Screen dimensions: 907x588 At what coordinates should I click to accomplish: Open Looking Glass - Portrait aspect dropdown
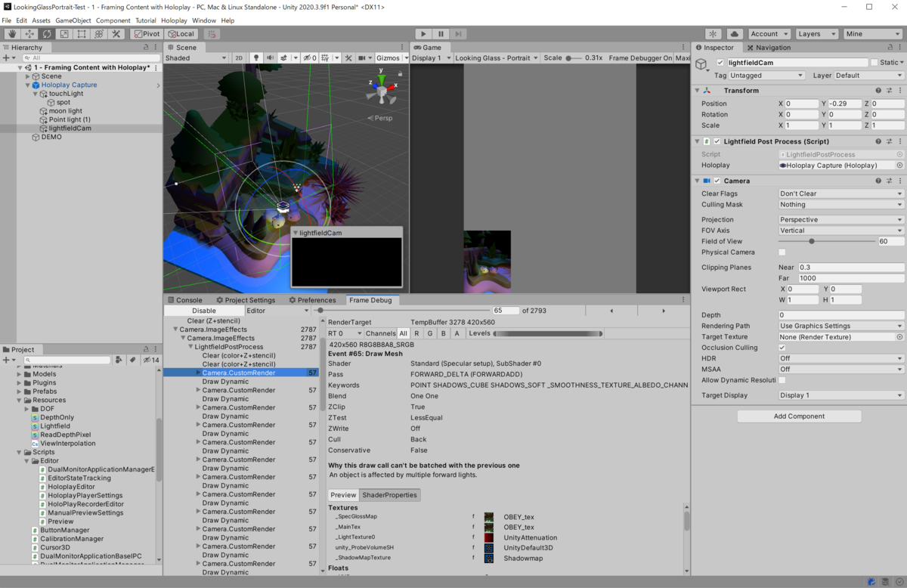(x=497, y=57)
